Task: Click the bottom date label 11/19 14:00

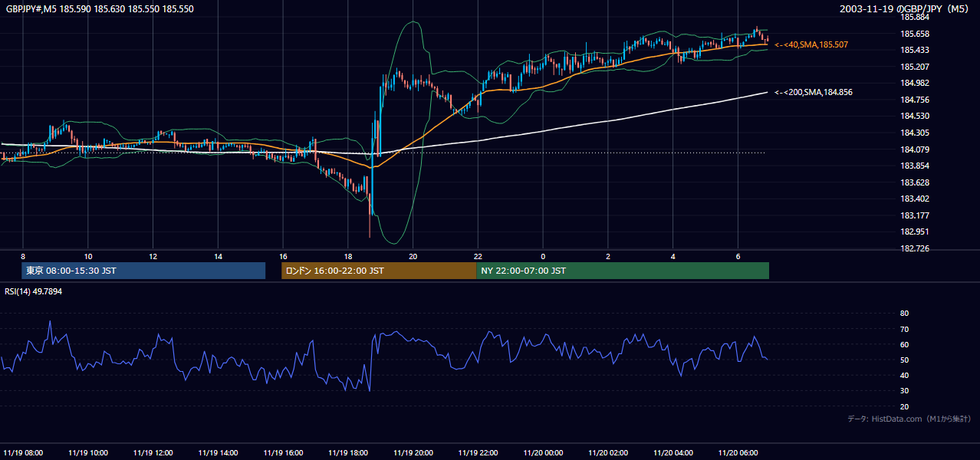Action: click(x=219, y=452)
